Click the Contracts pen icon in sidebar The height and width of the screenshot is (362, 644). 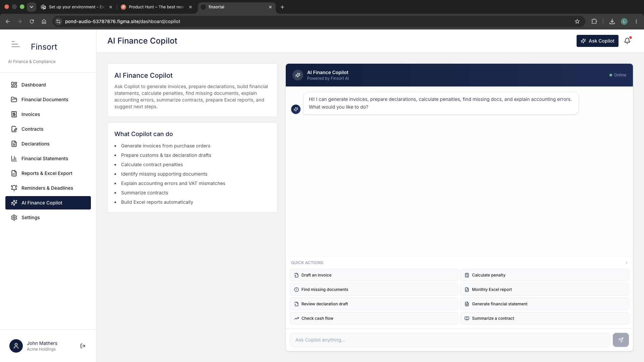tap(14, 129)
